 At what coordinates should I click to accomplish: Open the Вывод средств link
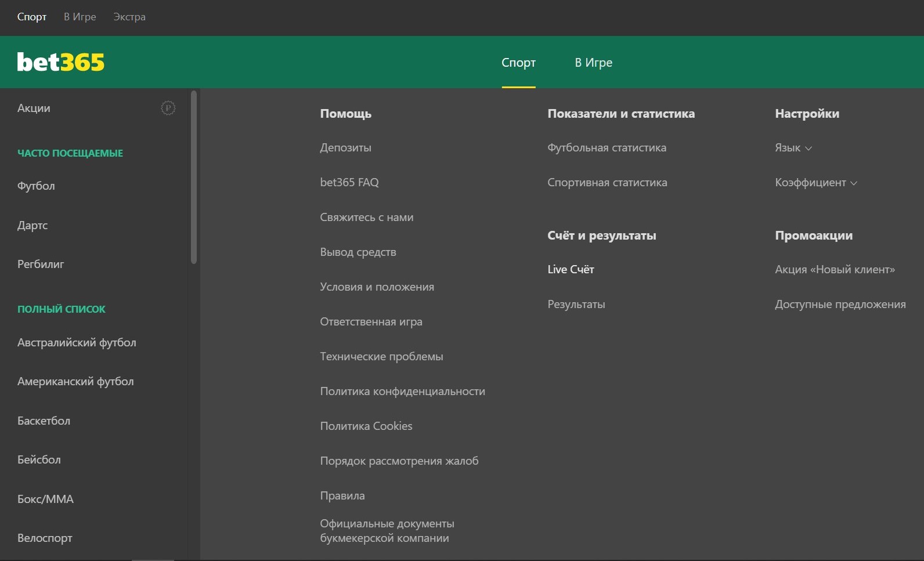coord(358,252)
